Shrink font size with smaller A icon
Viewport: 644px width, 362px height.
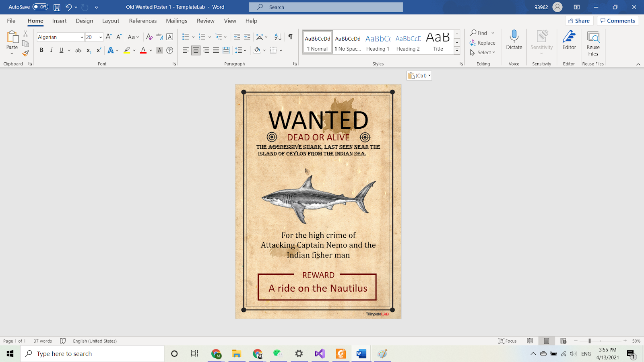[x=119, y=37]
